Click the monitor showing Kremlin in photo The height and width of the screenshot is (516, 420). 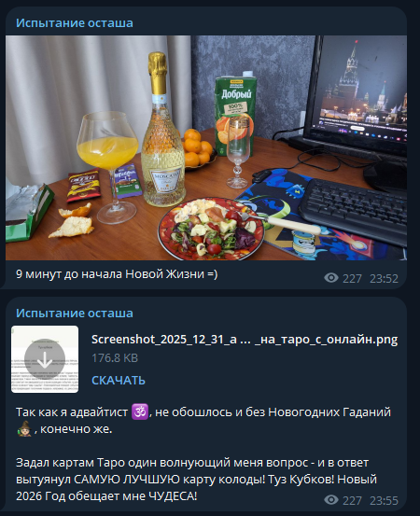(357, 95)
